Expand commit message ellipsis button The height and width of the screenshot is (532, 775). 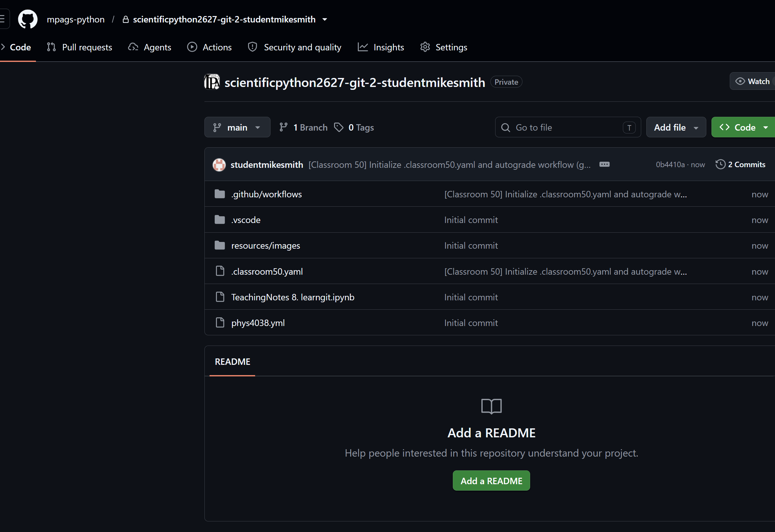(x=604, y=164)
